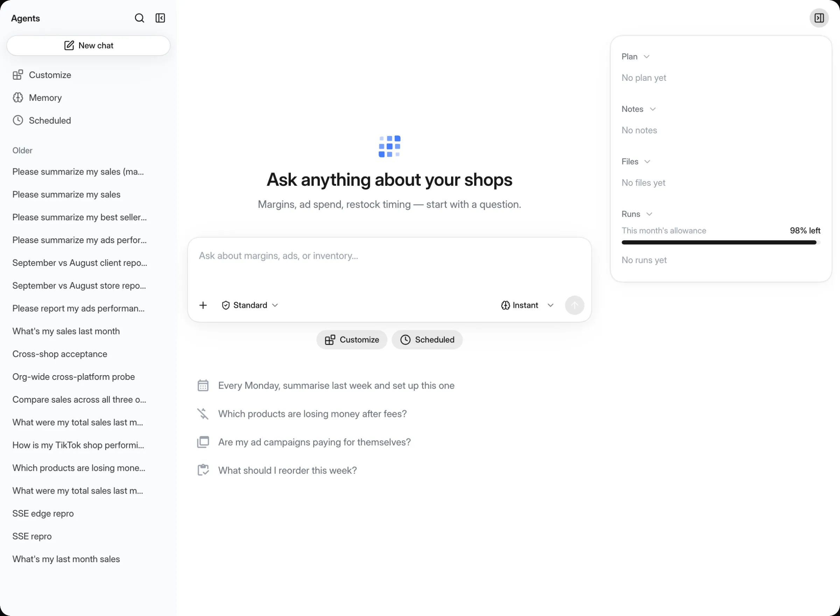This screenshot has height=616, width=840.
Task: Select 'What should I reorder this week?'
Action: click(287, 470)
